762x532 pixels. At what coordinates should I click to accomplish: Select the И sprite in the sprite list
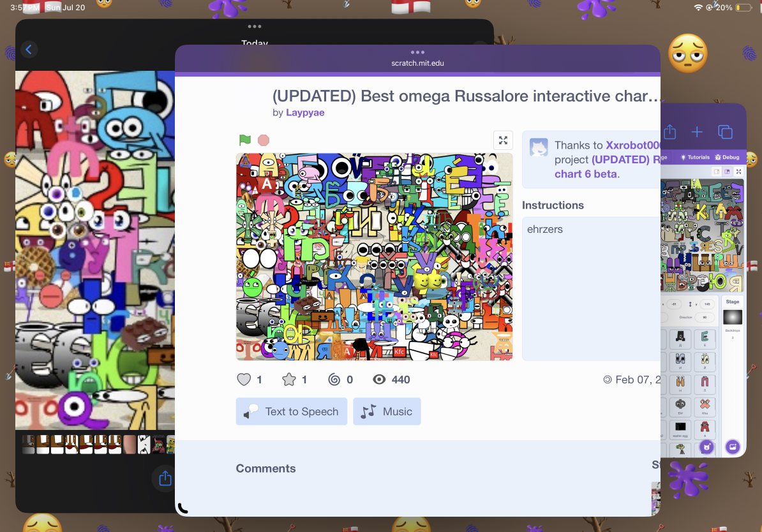680,361
